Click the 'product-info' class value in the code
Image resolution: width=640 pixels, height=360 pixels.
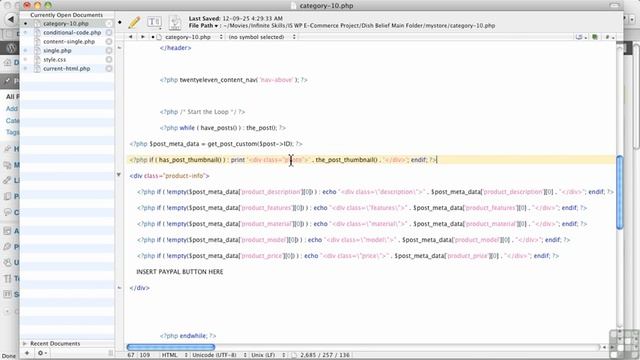185,176
